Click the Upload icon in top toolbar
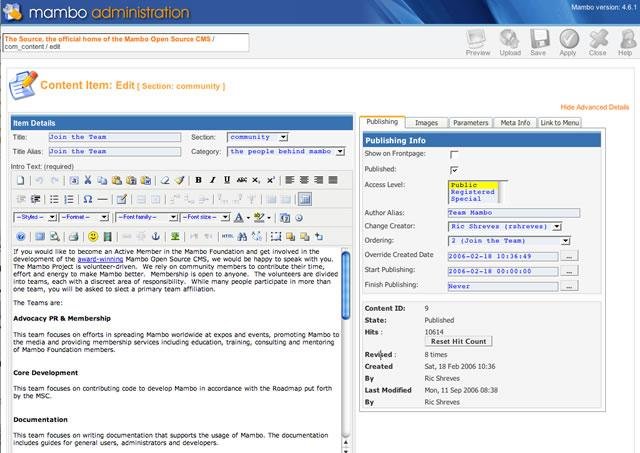 click(509, 40)
